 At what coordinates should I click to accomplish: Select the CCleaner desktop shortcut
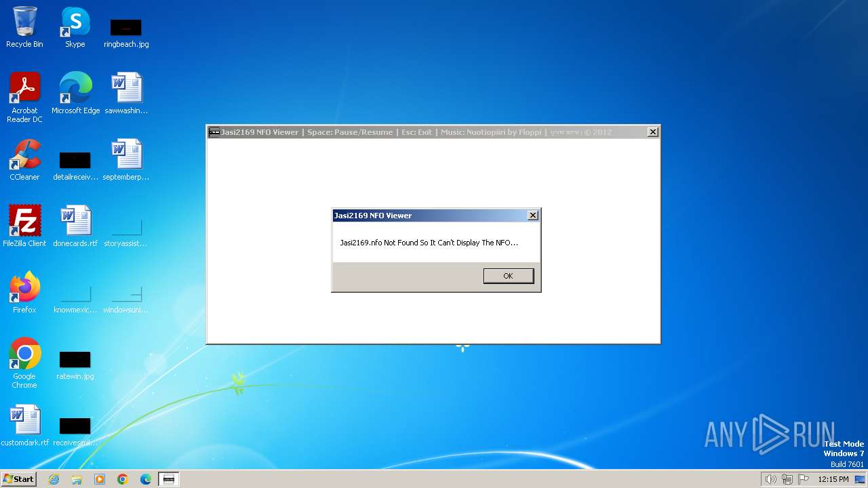point(24,160)
